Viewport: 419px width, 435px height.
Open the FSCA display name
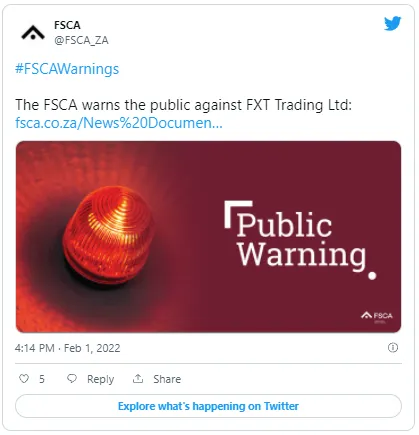(x=67, y=25)
